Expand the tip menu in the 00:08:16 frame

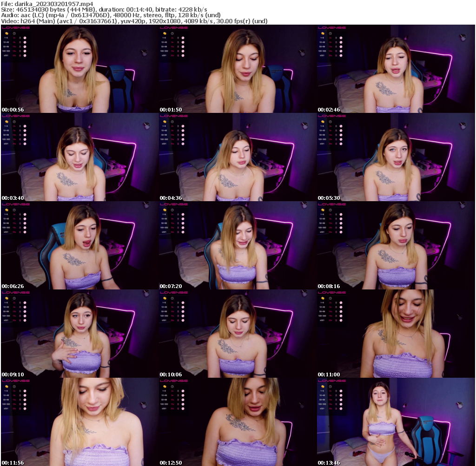[333, 203]
